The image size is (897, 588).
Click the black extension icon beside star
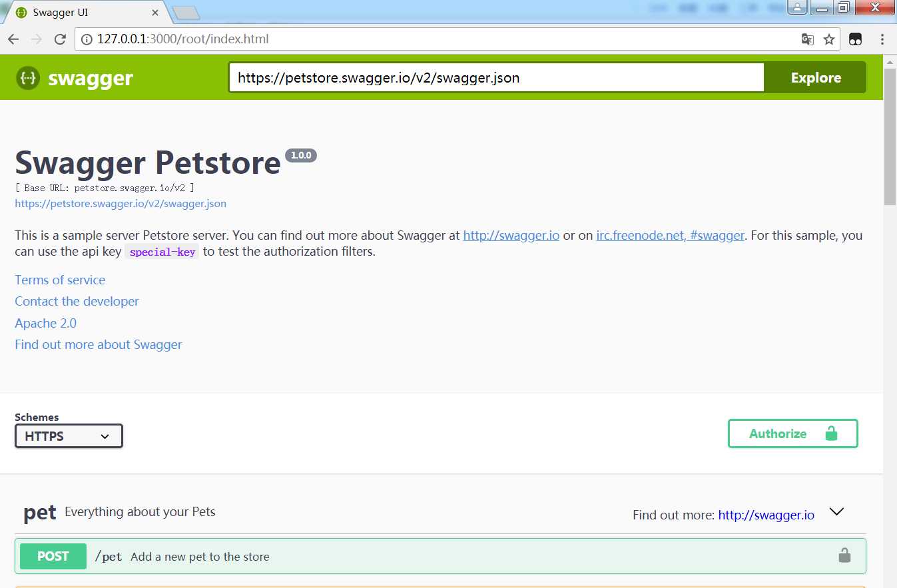click(x=856, y=39)
